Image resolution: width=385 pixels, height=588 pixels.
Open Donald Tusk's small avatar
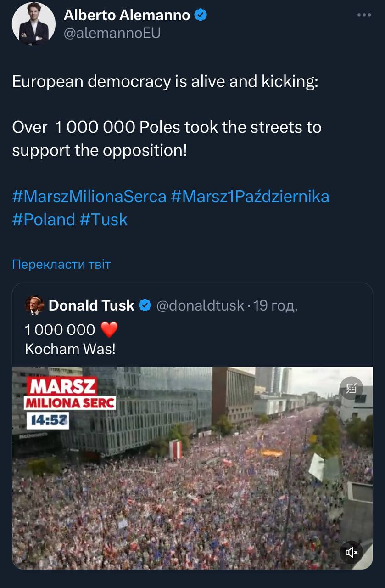pyautogui.click(x=34, y=305)
